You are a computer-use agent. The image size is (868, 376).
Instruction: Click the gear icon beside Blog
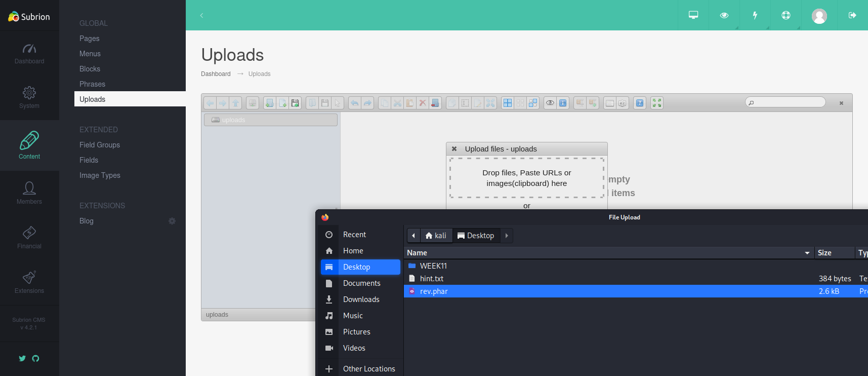172,221
